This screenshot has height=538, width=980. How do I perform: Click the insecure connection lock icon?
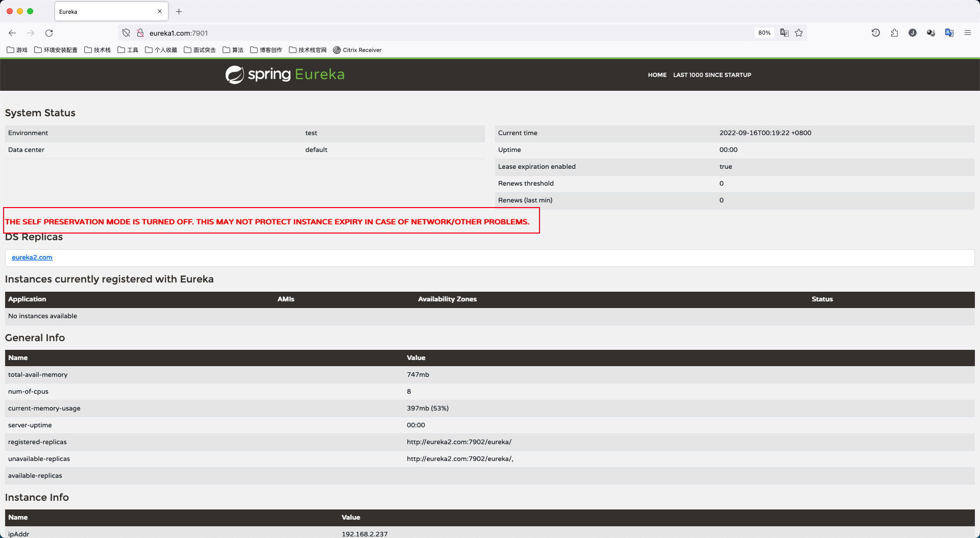[140, 33]
